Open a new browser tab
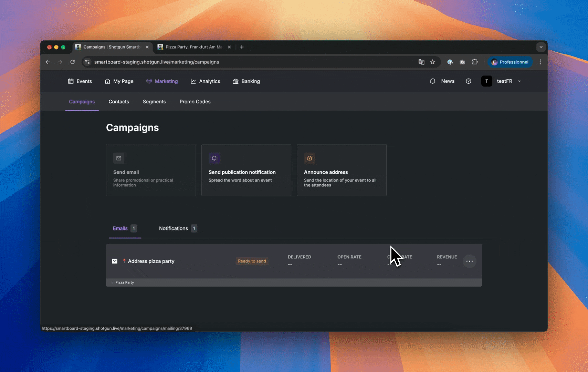 [x=242, y=47]
